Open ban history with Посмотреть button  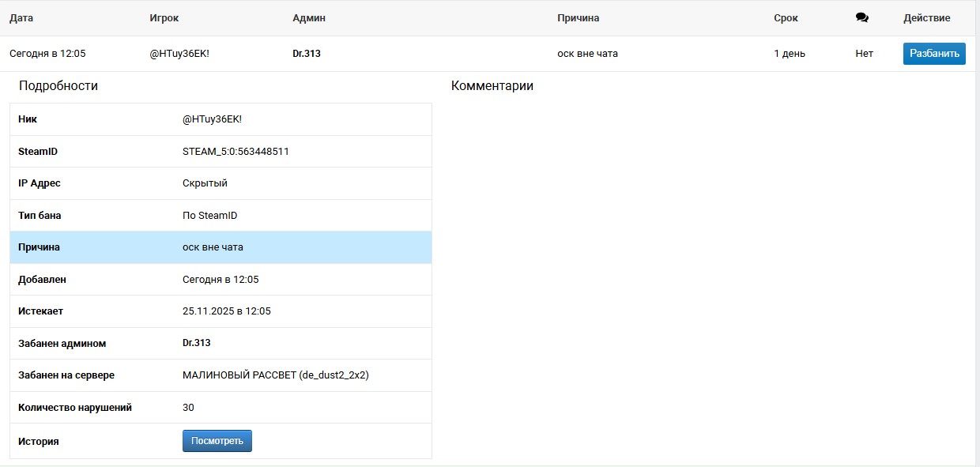coord(217,441)
